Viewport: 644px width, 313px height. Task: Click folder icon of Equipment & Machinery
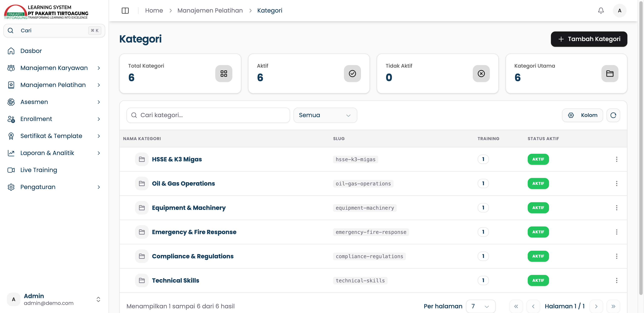coord(142,207)
